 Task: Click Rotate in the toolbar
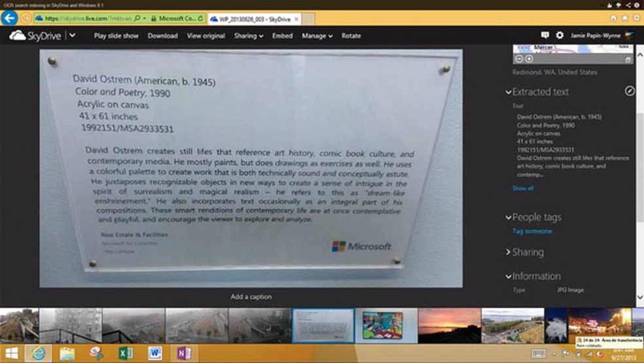[351, 36]
